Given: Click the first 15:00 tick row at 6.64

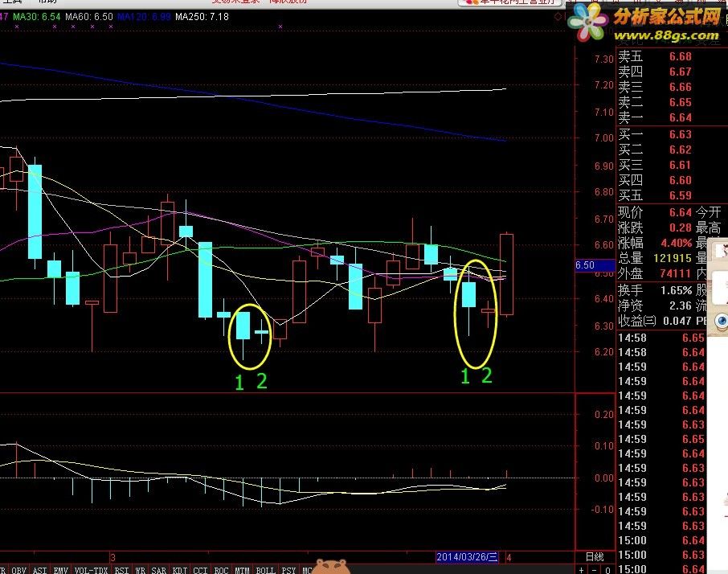Looking at the screenshot, I should pos(661,540).
